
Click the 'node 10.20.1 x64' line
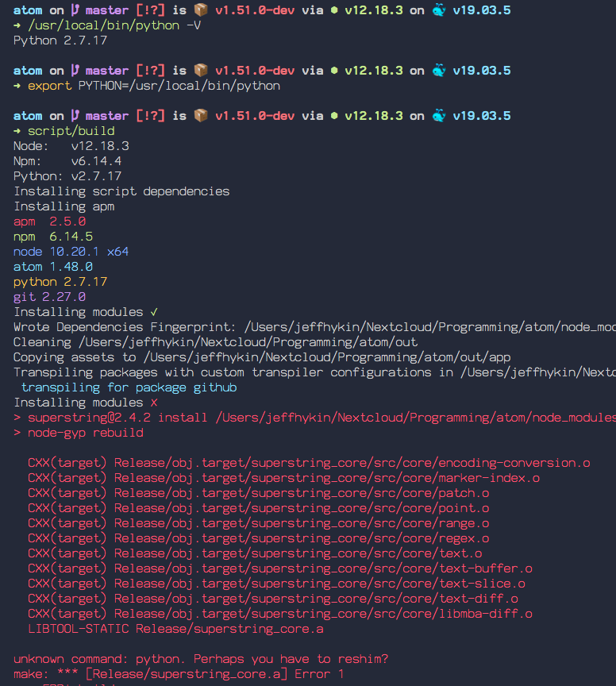point(71,252)
